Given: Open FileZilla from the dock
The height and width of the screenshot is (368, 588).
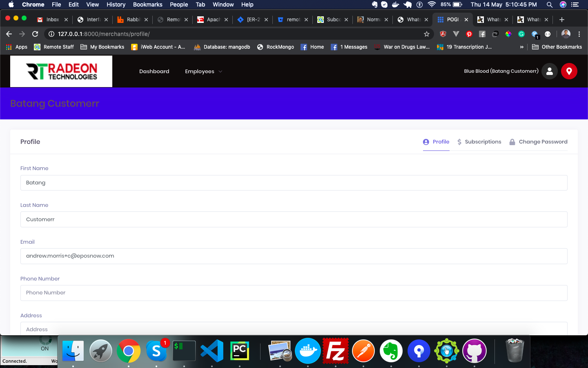Looking at the screenshot, I should (336, 351).
